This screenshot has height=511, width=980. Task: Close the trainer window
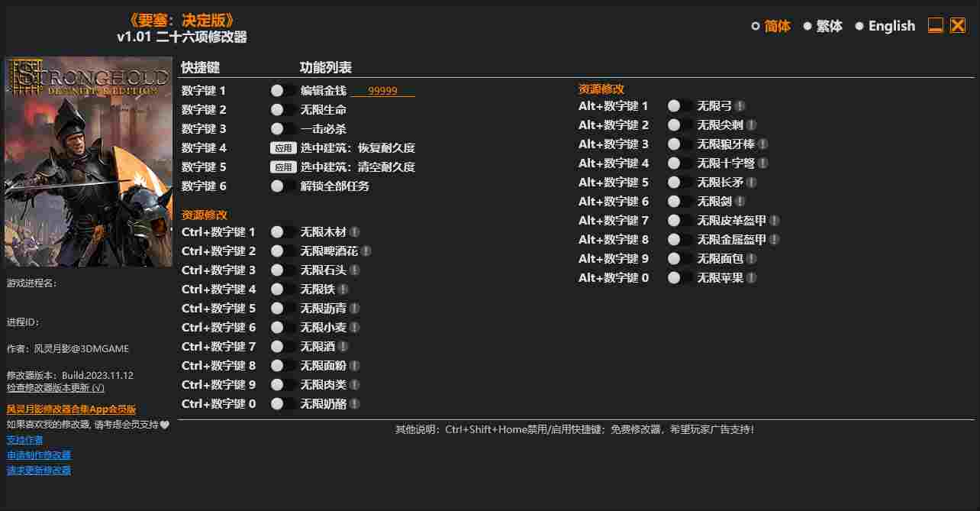[958, 25]
